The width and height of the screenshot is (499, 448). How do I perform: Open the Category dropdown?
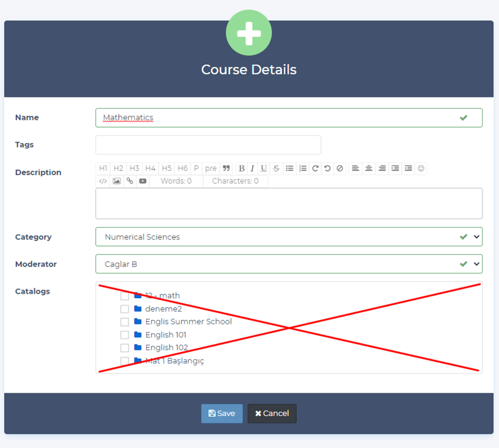coord(289,237)
